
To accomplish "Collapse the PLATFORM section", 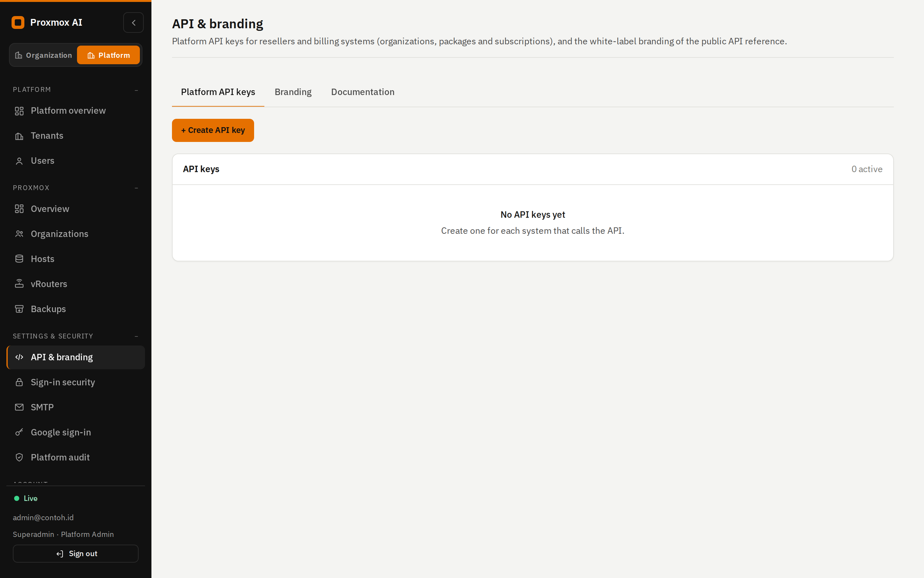I will point(136,90).
